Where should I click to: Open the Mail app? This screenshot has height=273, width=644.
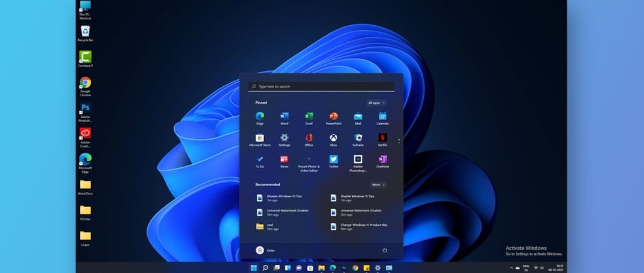point(358,118)
